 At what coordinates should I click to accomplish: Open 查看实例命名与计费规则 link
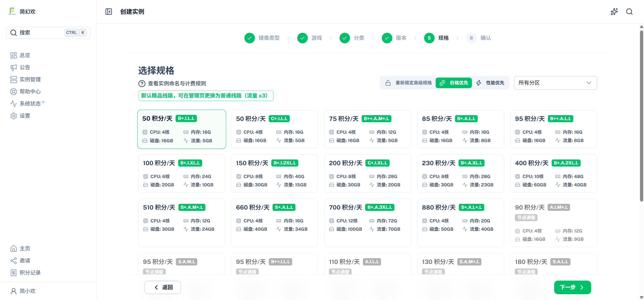pos(177,83)
